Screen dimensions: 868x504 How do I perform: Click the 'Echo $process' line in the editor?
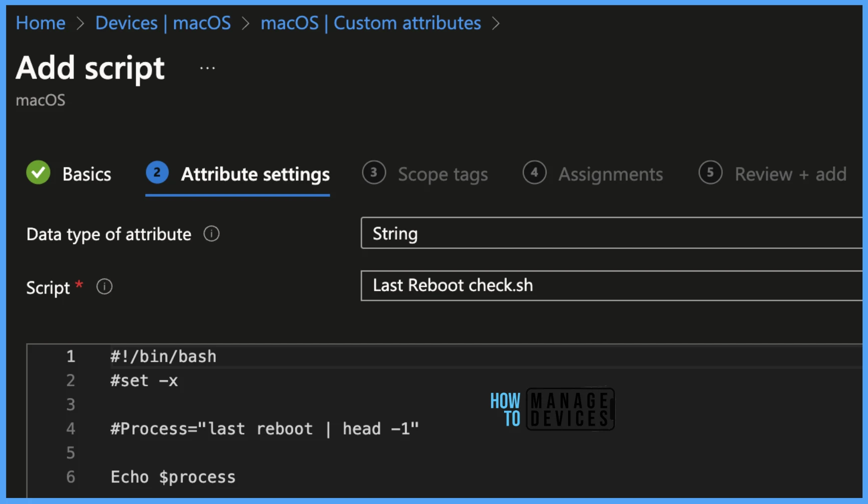coord(173,477)
